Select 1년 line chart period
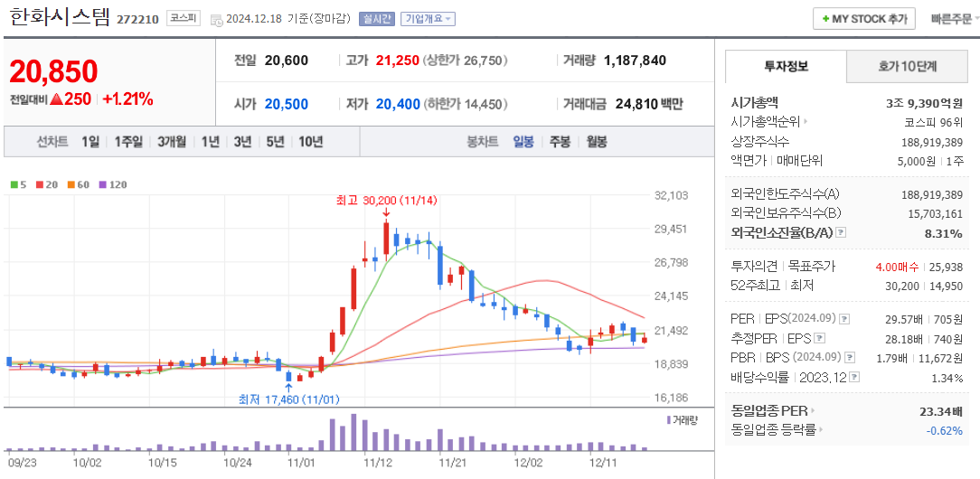 pos(211,142)
